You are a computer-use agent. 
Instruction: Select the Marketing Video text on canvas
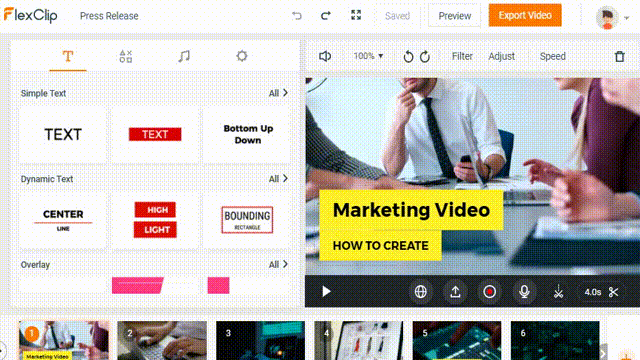click(x=411, y=210)
